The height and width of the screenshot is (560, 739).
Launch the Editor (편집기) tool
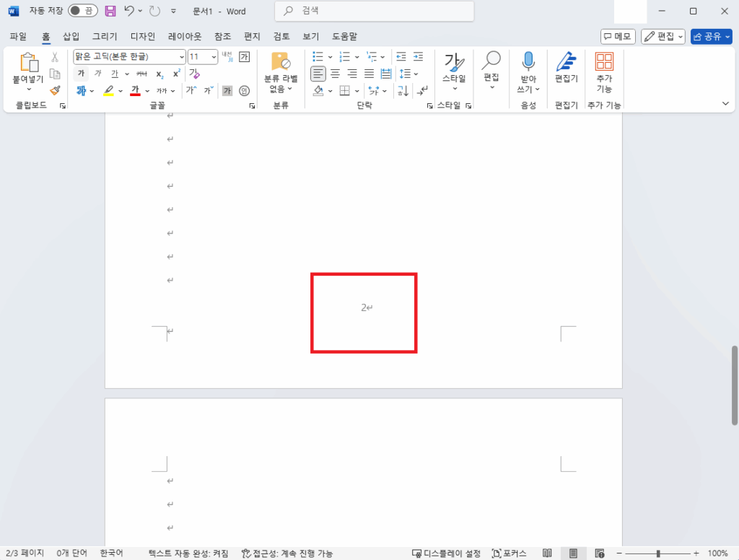point(566,72)
